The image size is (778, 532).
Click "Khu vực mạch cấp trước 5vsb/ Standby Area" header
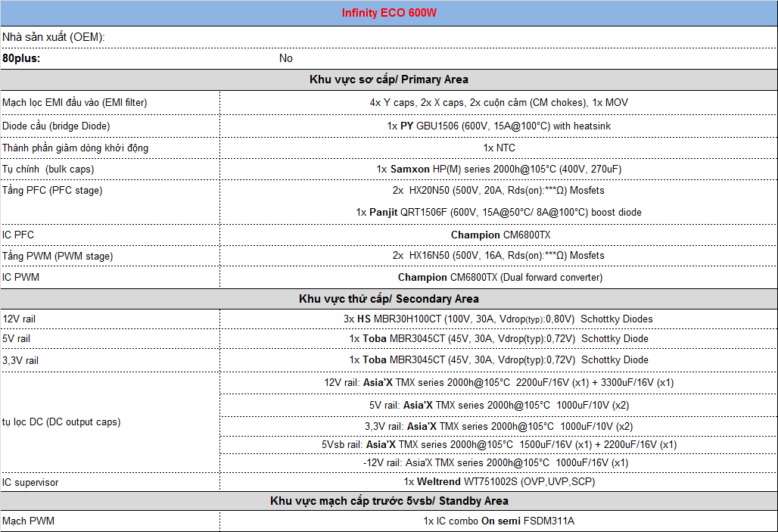click(x=389, y=501)
